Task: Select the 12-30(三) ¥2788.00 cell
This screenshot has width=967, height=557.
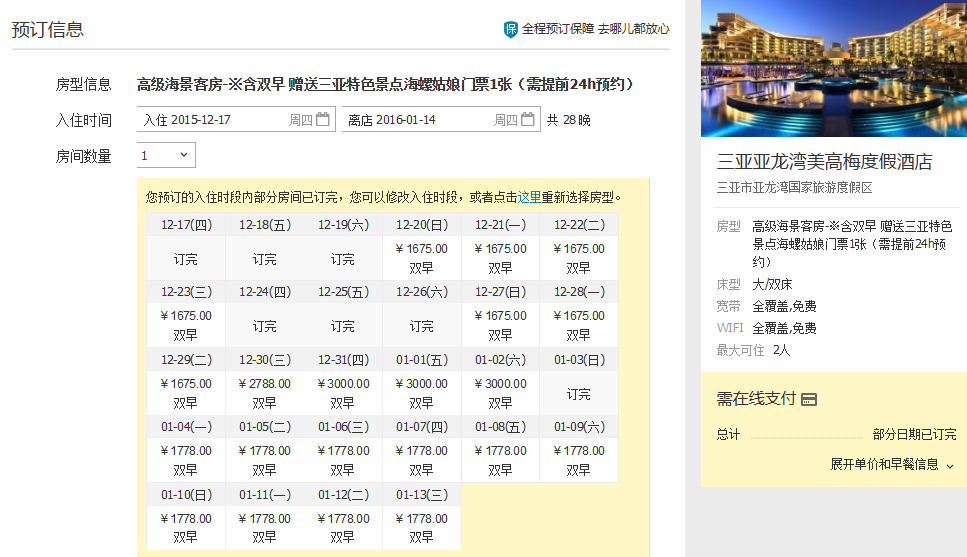Action: 264,393
